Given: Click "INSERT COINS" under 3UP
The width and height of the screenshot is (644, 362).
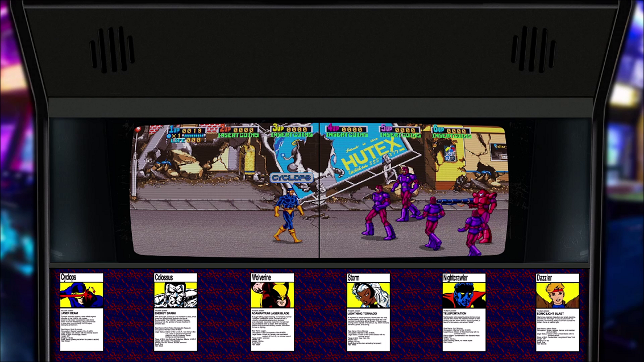Looking at the screenshot, I should point(292,135).
